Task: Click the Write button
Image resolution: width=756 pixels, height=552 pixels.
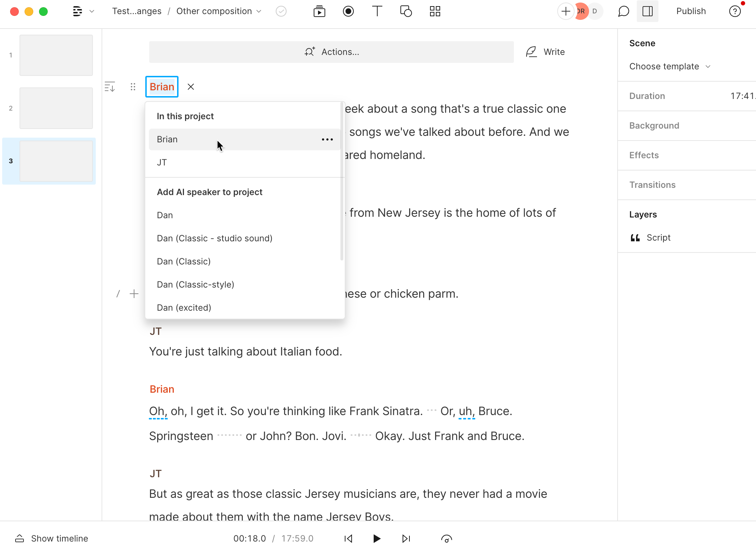Action: tap(545, 52)
